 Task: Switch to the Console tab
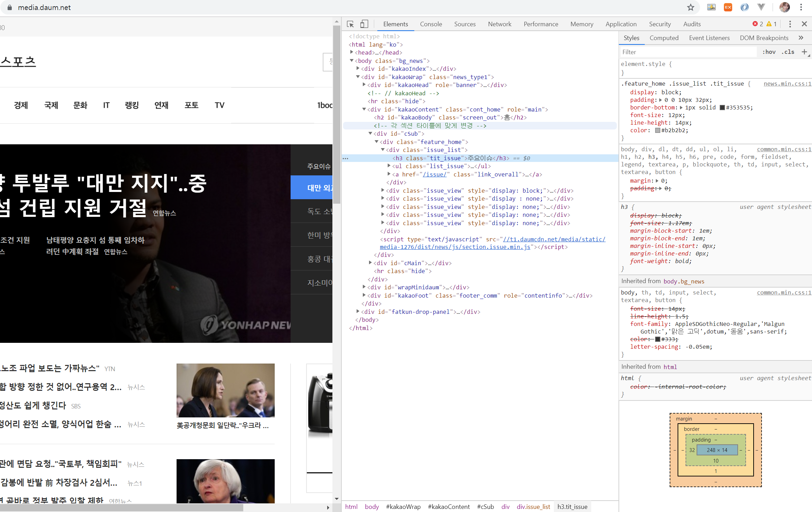coord(431,24)
